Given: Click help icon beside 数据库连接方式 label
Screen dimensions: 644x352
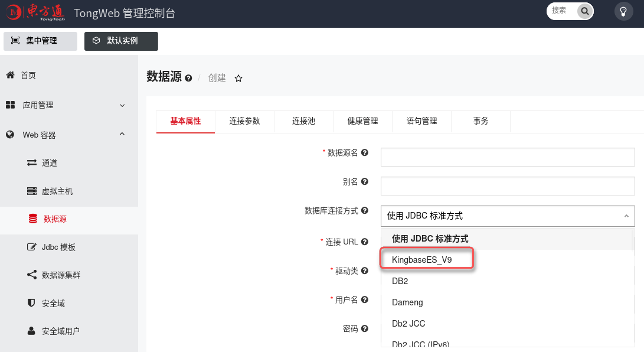Looking at the screenshot, I should point(365,210).
